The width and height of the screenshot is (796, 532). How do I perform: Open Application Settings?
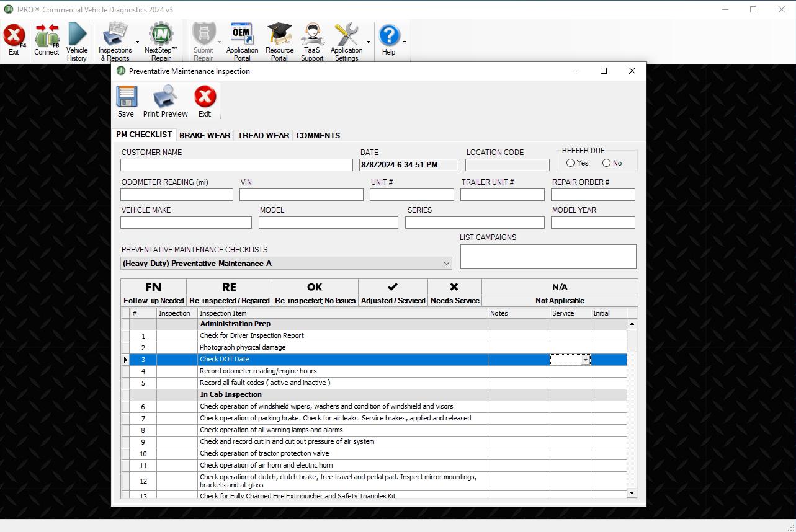[x=346, y=39]
